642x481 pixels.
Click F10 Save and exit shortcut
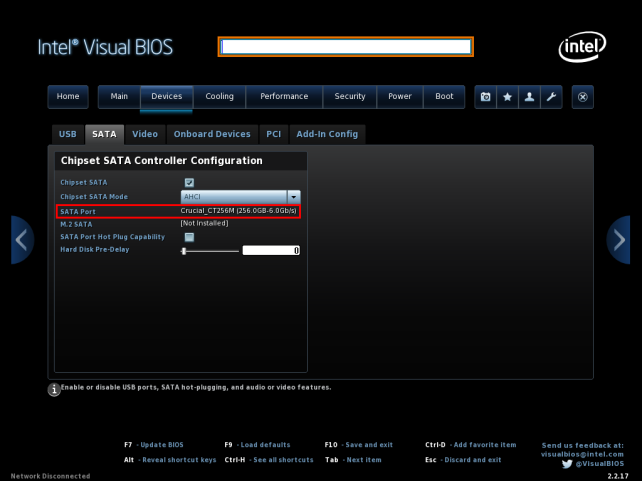click(x=359, y=445)
